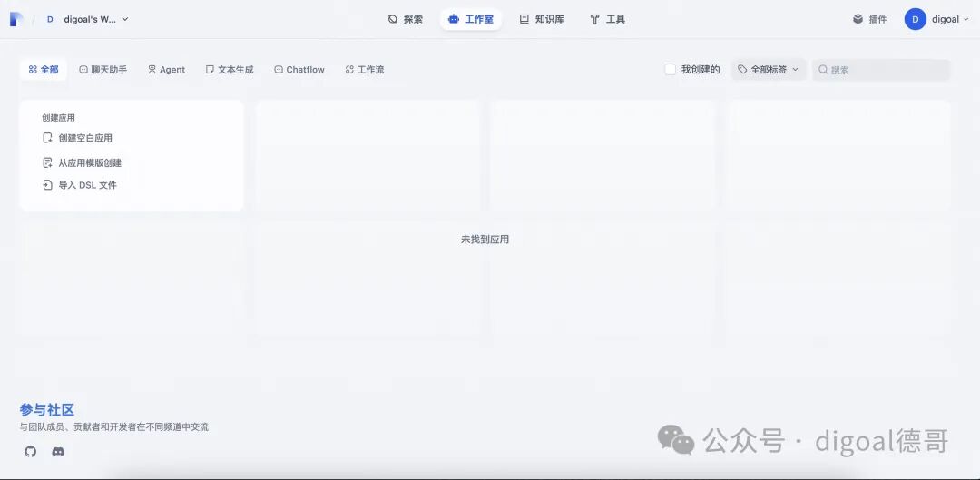Filter apps by Agent type
Viewport: 980px width, 480px height.
pos(166,70)
